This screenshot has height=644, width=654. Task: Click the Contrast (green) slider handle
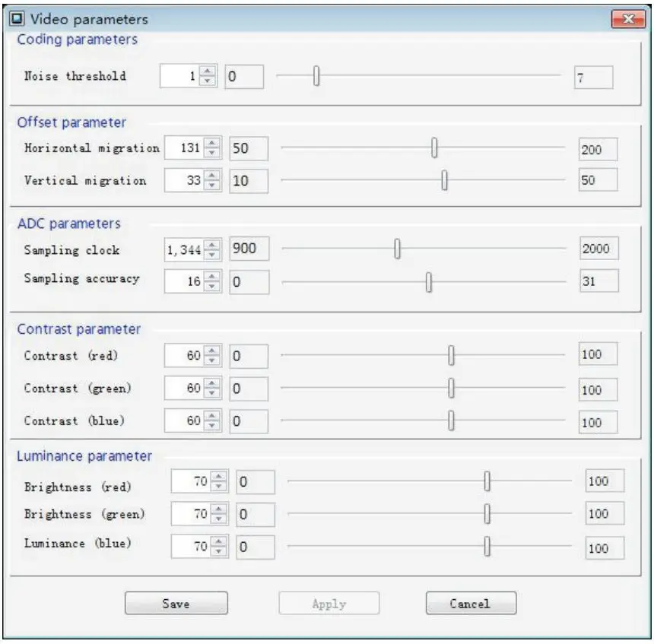coord(449,388)
